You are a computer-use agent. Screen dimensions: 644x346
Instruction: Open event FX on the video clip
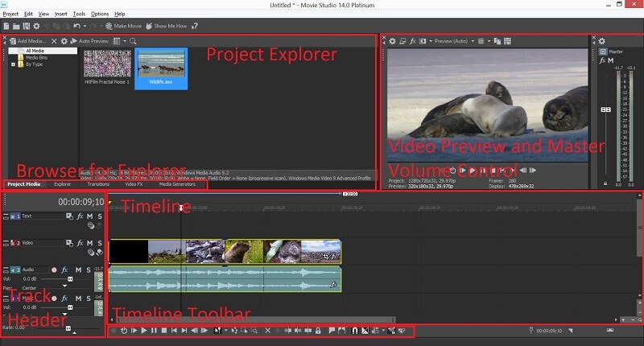pos(334,257)
